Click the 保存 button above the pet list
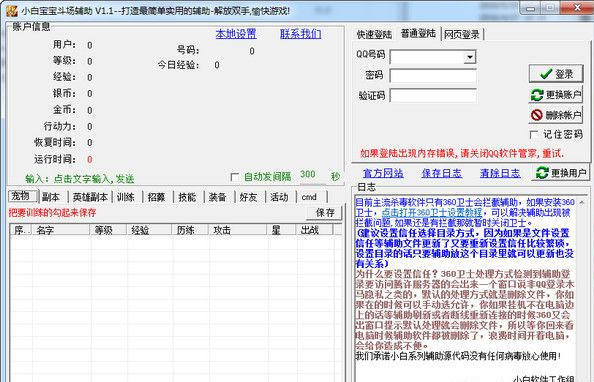The image size is (594, 382). (x=325, y=213)
